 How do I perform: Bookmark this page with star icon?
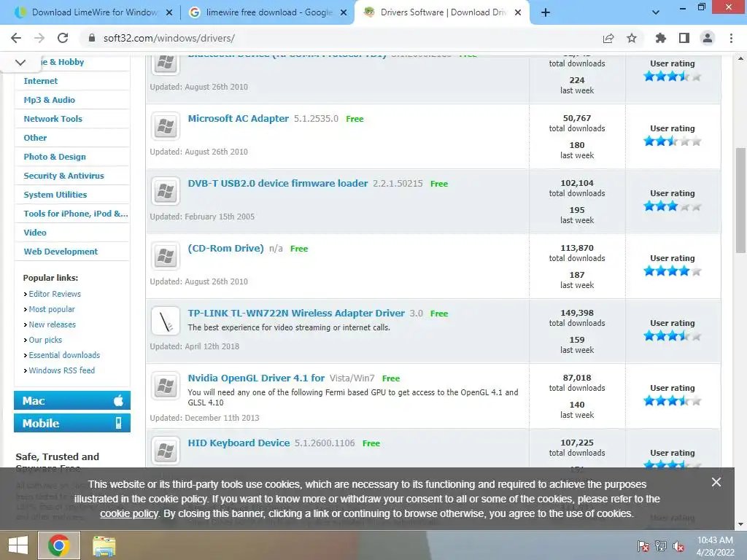tap(632, 38)
